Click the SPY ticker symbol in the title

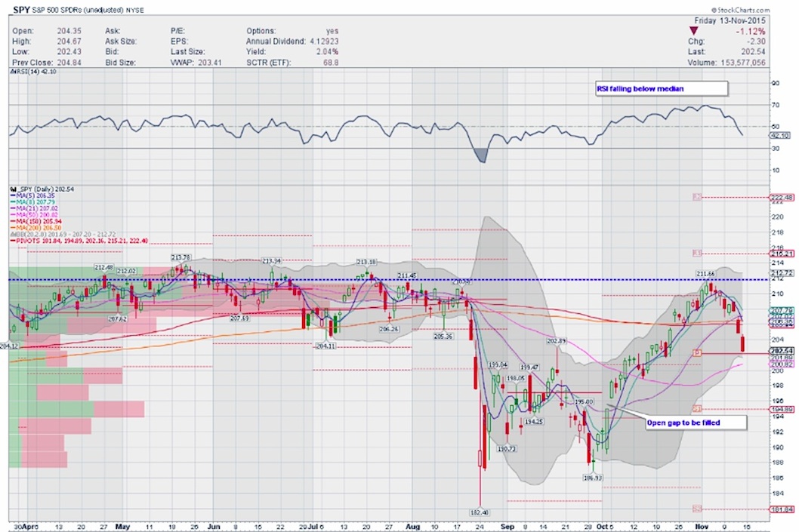(20, 9)
